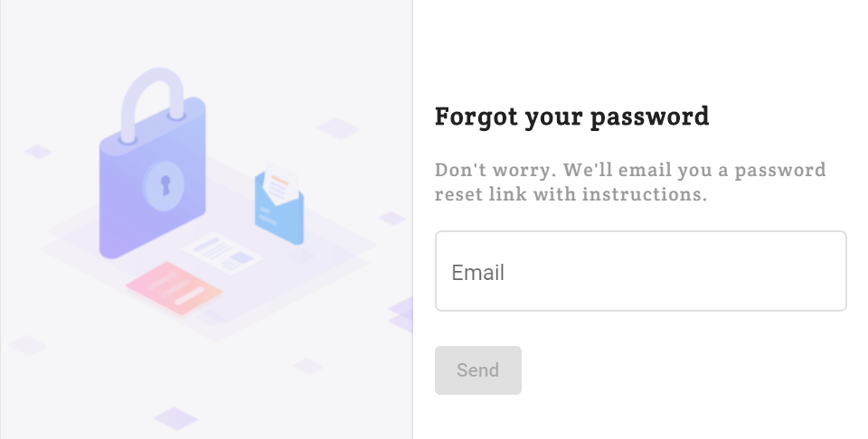Click the keyhole on the padlock
This screenshot has width=868, height=439.
pos(165,184)
